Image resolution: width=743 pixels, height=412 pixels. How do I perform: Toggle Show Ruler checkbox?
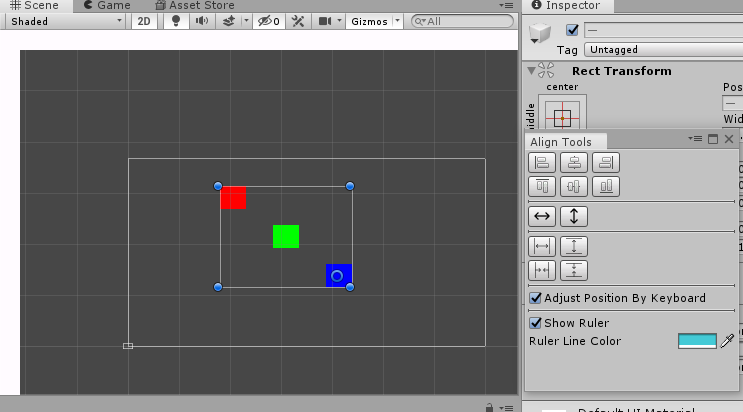[x=535, y=323]
